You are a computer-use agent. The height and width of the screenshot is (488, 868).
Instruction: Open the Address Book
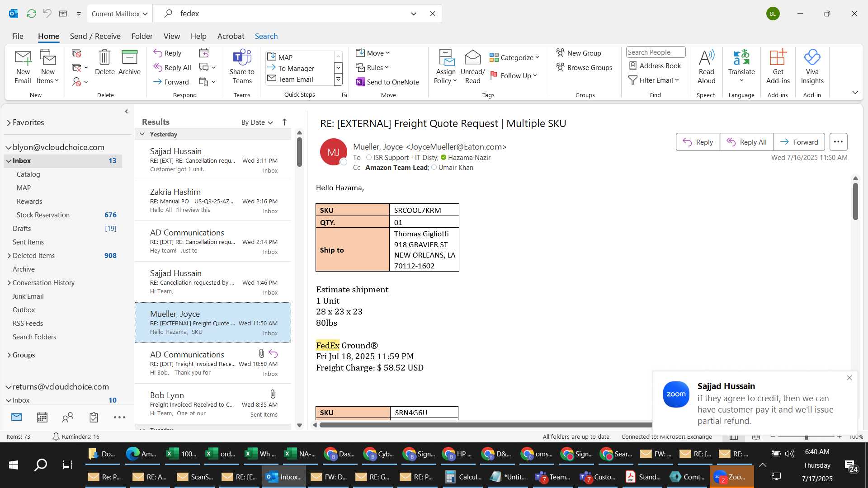tap(655, 66)
